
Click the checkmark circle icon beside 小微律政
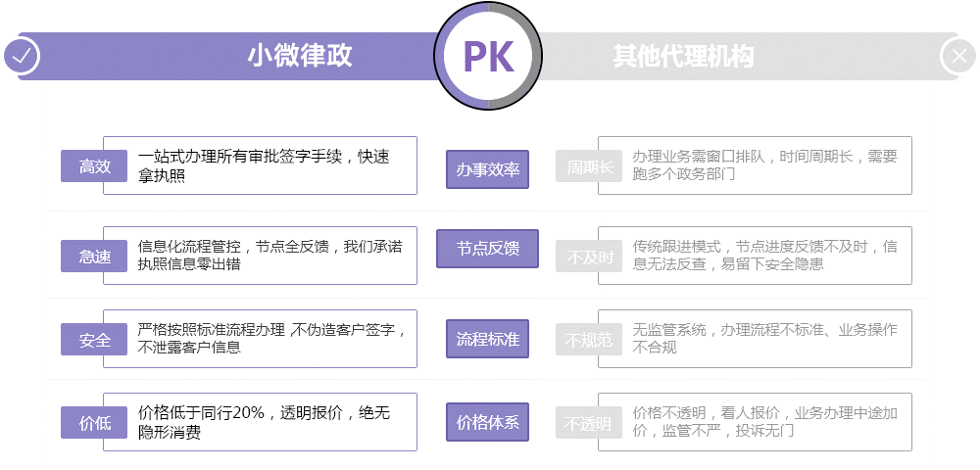coord(22,56)
